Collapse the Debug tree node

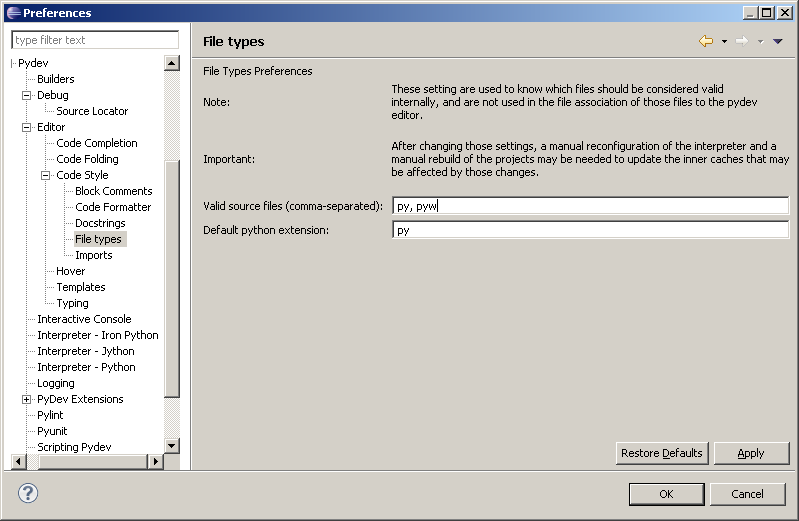pos(26,95)
